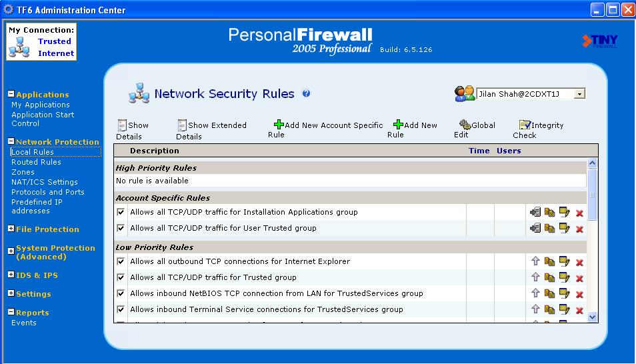Delete the Internet Explorer outbound TCP rule
Screen dimensions: 636x364
pyautogui.click(x=579, y=262)
